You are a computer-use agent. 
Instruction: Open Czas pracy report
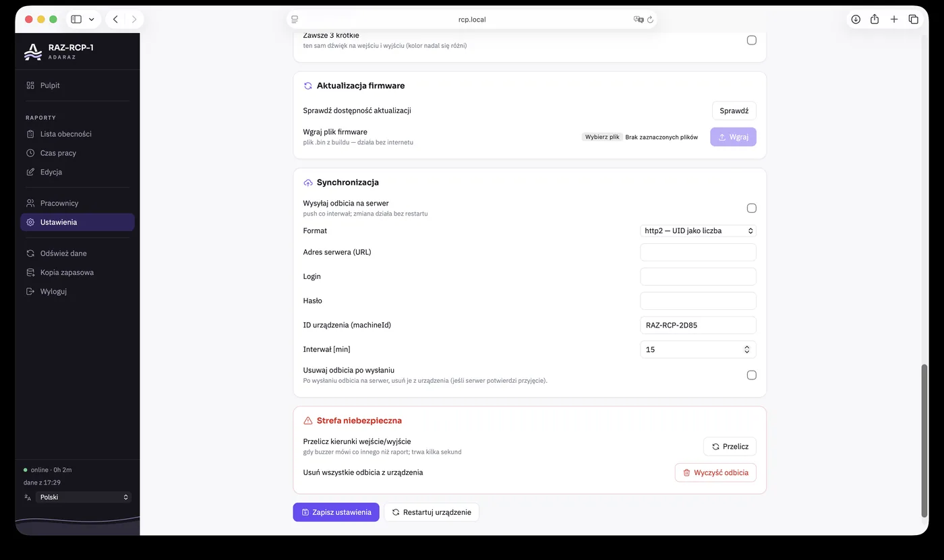coord(78,153)
